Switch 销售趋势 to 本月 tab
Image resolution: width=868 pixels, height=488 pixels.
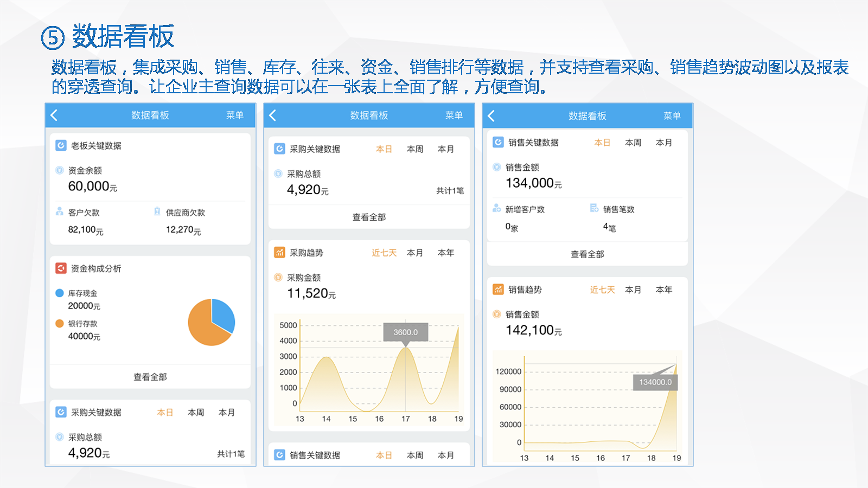click(633, 290)
